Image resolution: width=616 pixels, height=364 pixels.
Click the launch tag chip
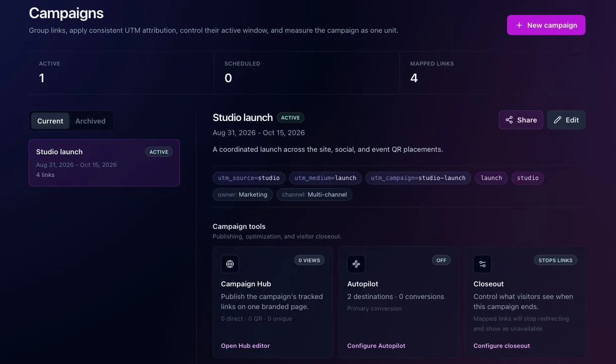click(x=491, y=178)
